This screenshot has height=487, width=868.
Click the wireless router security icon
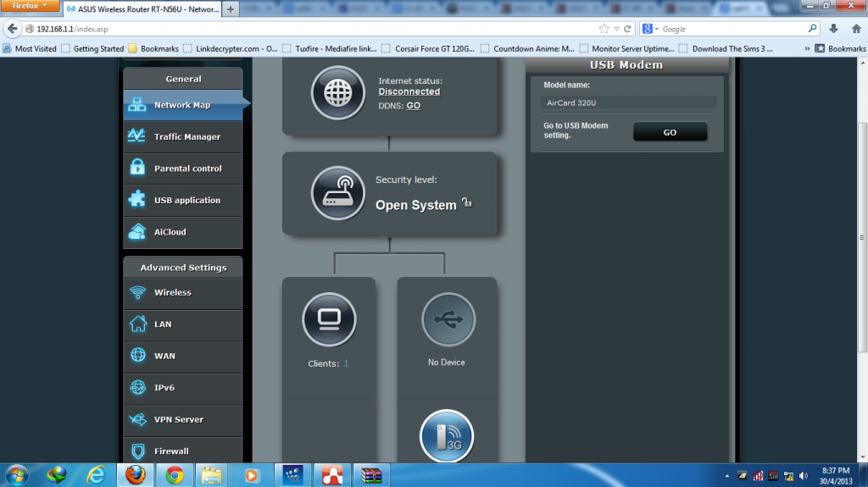pos(339,193)
